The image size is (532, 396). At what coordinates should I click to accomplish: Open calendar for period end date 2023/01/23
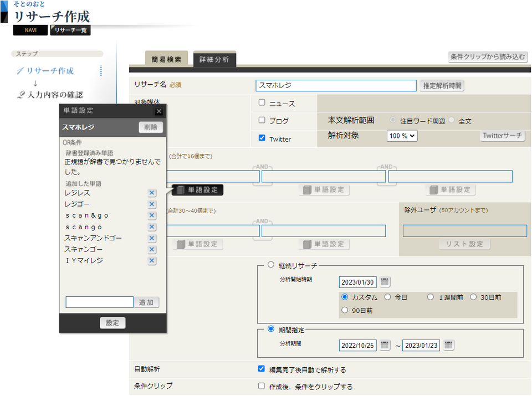[x=449, y=345]
